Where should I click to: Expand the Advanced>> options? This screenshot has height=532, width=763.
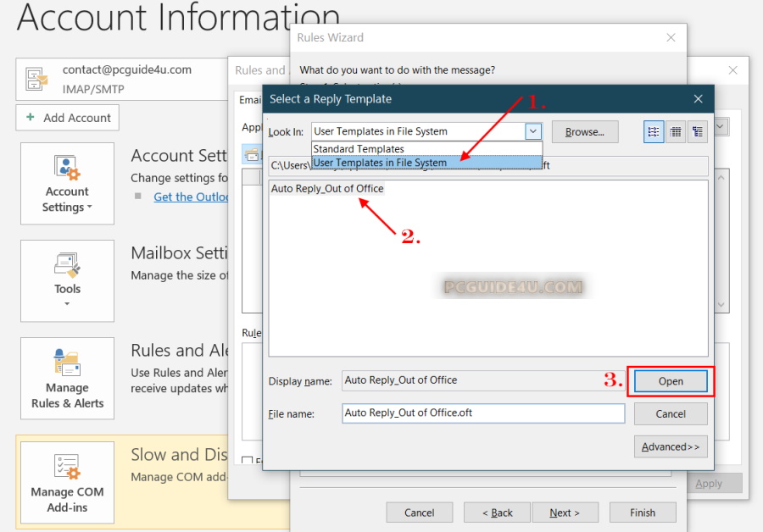(x=671, y=446)
